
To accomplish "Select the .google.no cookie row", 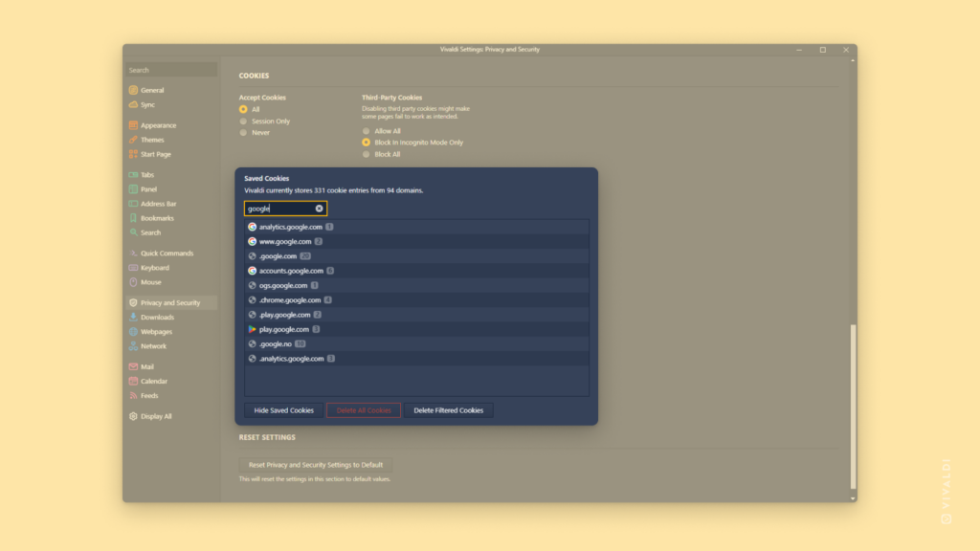I will [x=416, y=343].
